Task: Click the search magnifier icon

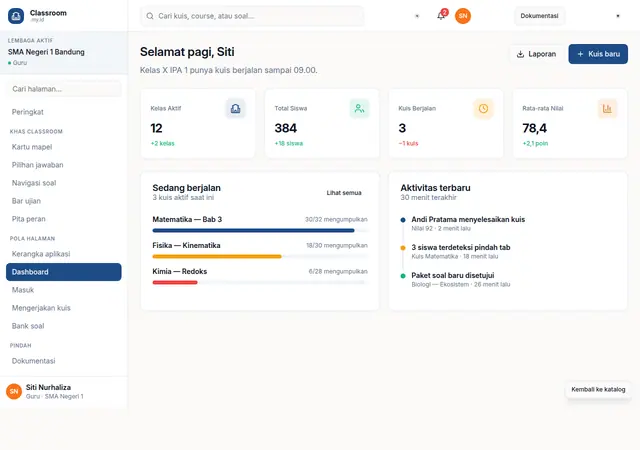Action: pyautogui.click(x=150, y=16)
